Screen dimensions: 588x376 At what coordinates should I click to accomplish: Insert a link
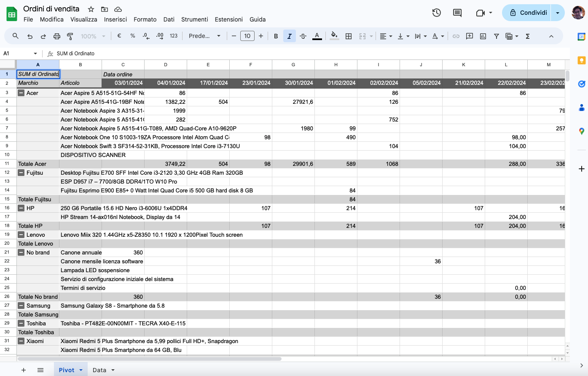[x=456, y=36]
